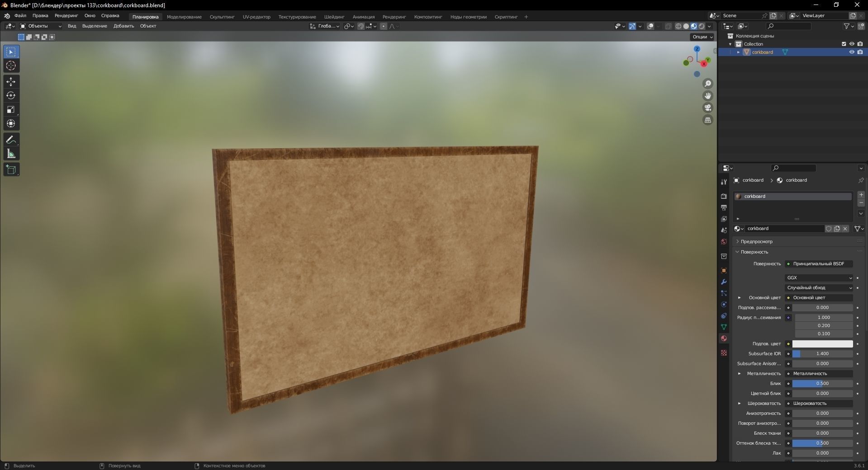Choose the Scale tool
868x470 pixels.
point(11,110)
